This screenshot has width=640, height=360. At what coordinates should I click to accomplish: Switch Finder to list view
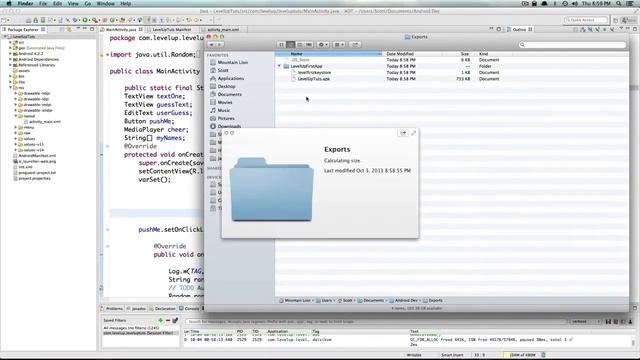[x=290, y=44]
